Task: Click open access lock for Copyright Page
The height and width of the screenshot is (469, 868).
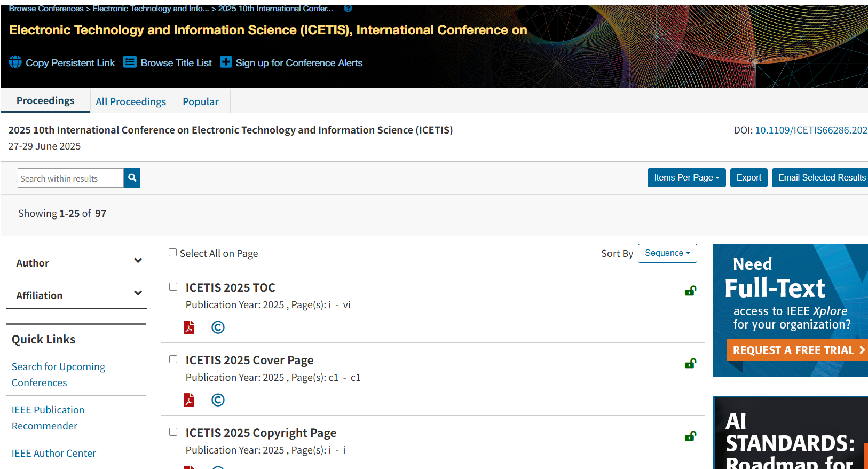Action: (690, 436)
